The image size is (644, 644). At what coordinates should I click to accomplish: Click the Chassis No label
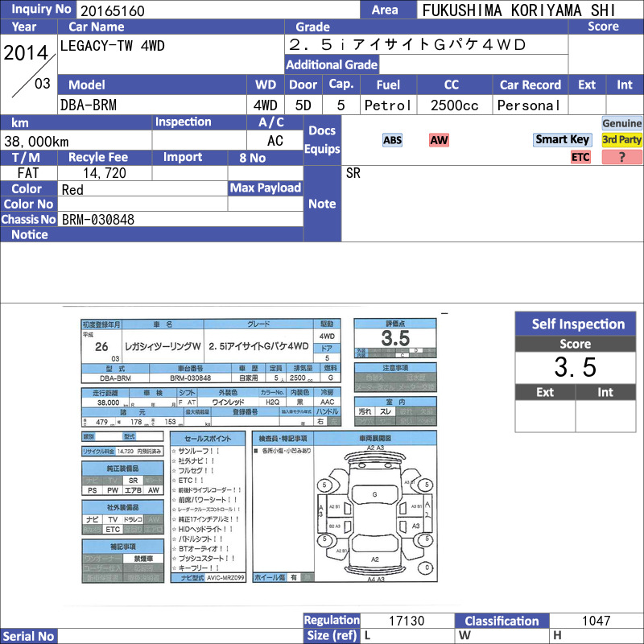click(29, 219)
